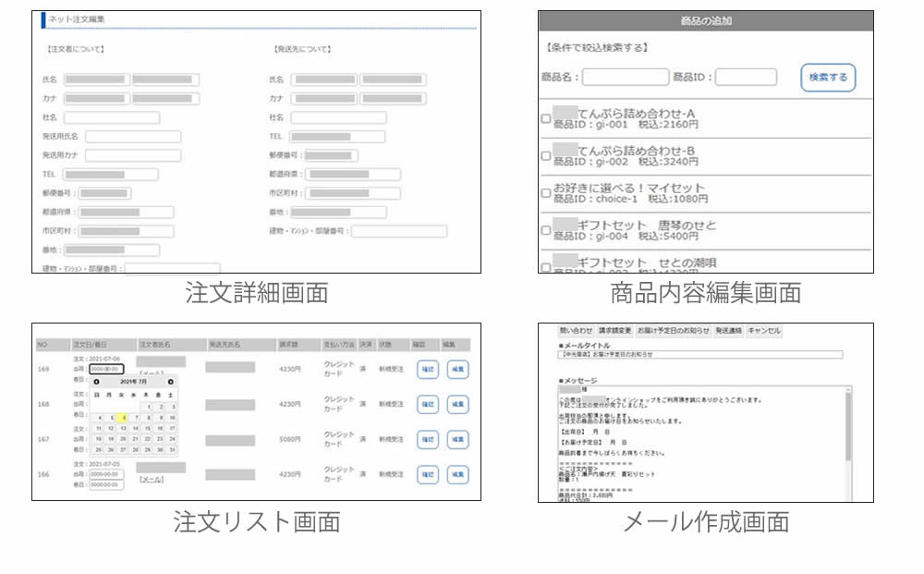Screen dimensions: 924x574
Task: Go to next month in calendar popup
Action: click(170, 382)
